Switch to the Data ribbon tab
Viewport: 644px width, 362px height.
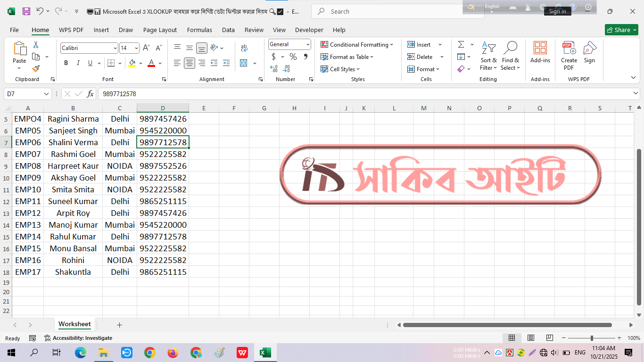click(x=228, y=30)
